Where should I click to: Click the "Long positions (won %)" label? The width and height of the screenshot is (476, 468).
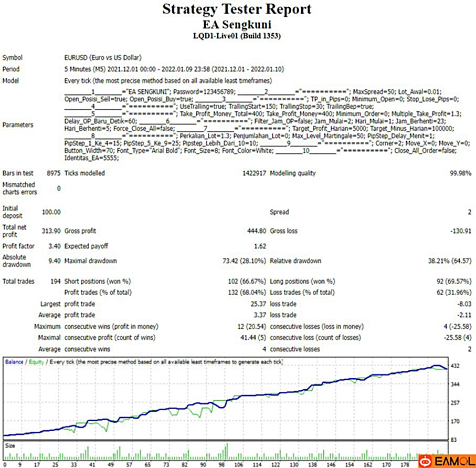coord(302,281)
